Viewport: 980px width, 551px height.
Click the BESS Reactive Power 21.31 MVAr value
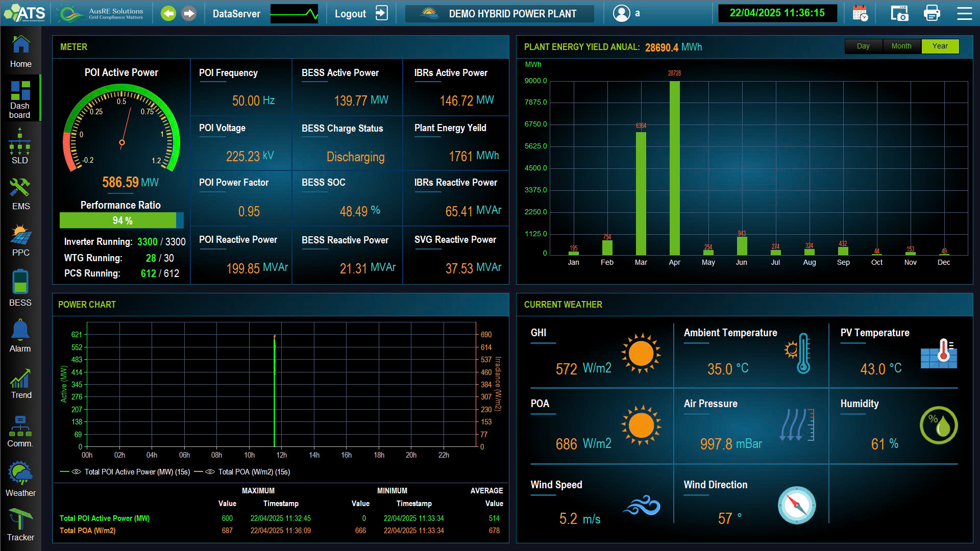[367, 268]
